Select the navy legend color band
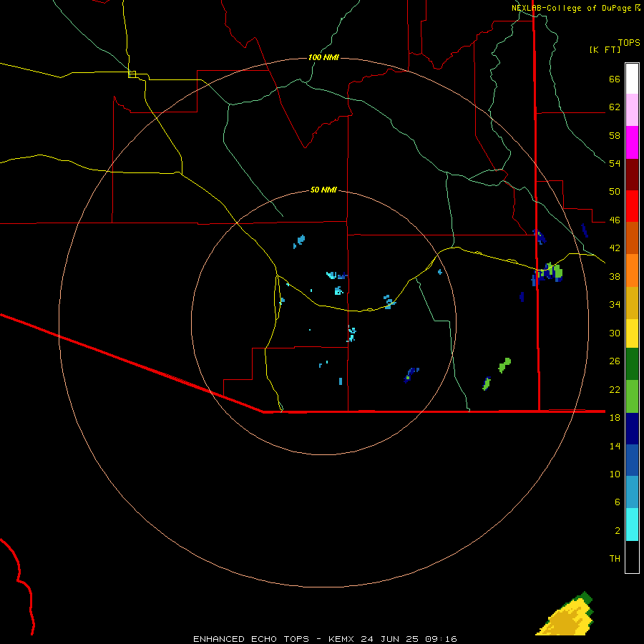This screenshot has width=644, height=644. click(x=632, y=429)
